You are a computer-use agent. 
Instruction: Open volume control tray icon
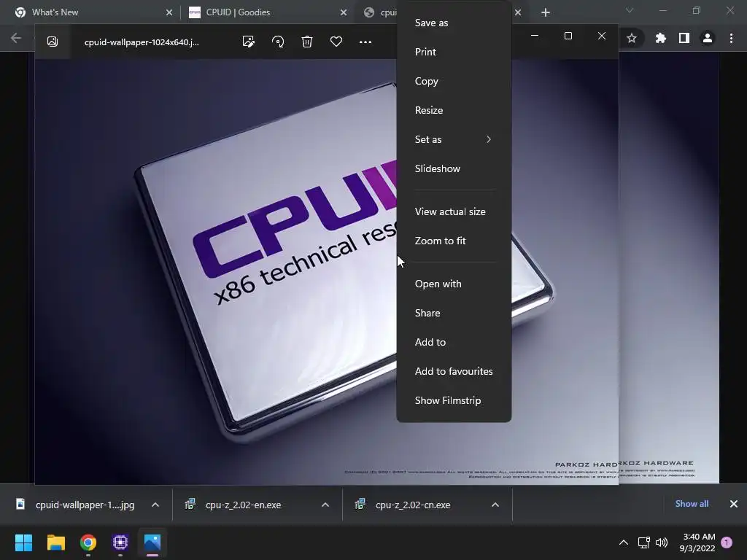pyautogui.click(x=662, y=542)
